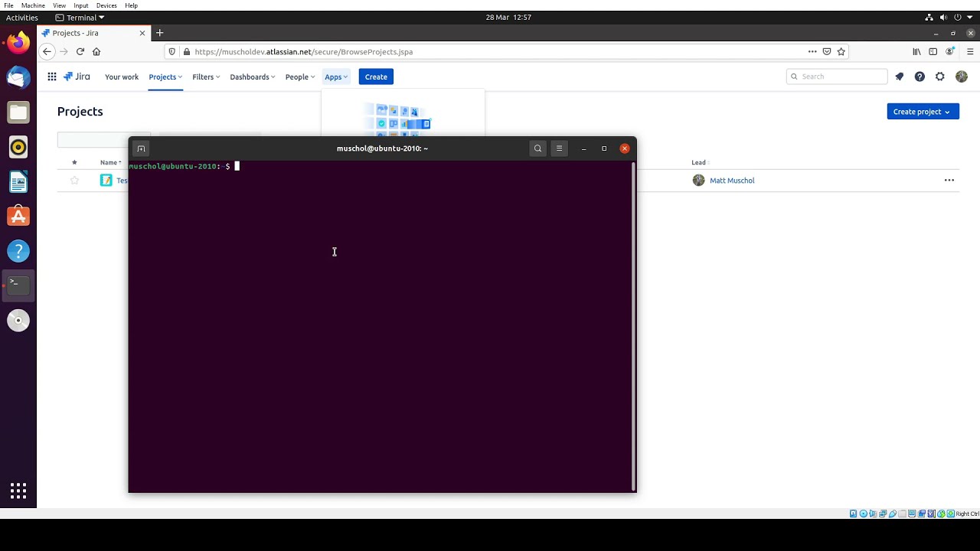Open the Create project dropdown

coord(923,112)
